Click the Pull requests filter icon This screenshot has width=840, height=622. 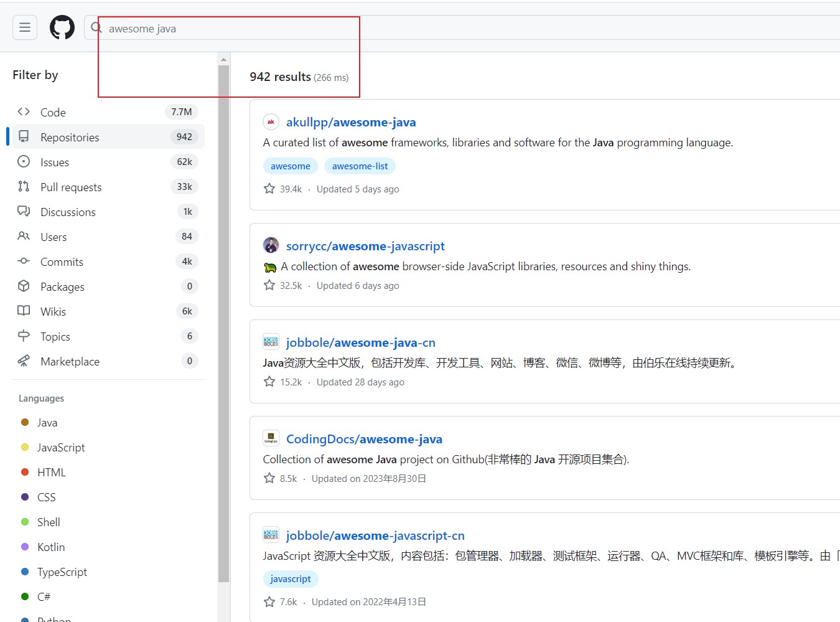24,186
